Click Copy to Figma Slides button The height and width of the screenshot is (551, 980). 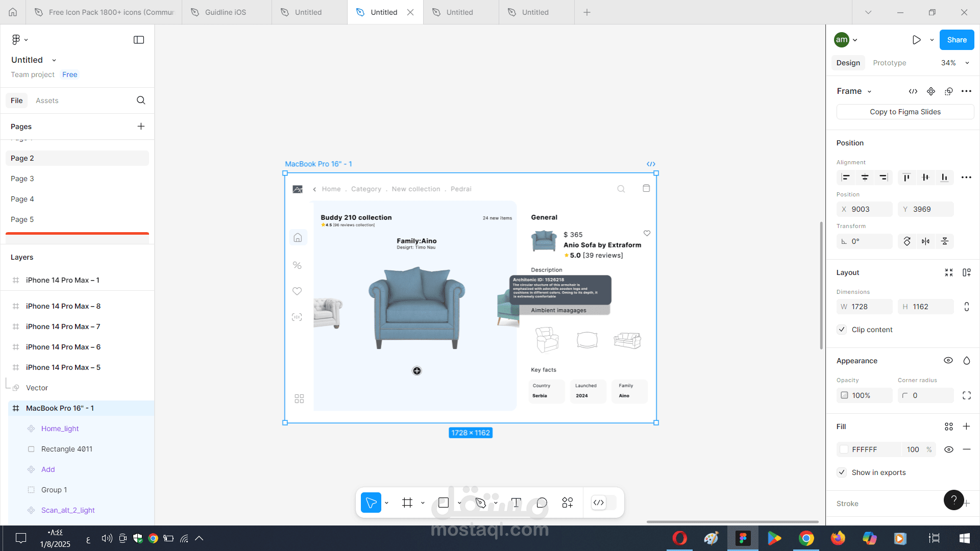(x=904, y=112)
